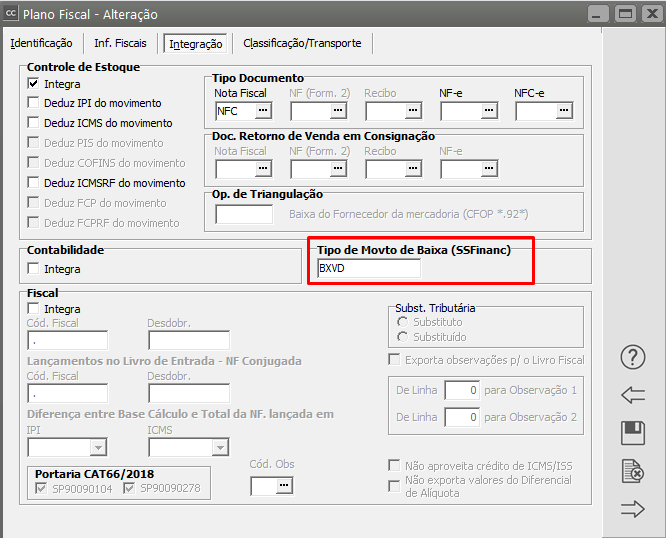
Task: Go to next record with right arrow
Action: pyautogui.click(x=632, y=508)
